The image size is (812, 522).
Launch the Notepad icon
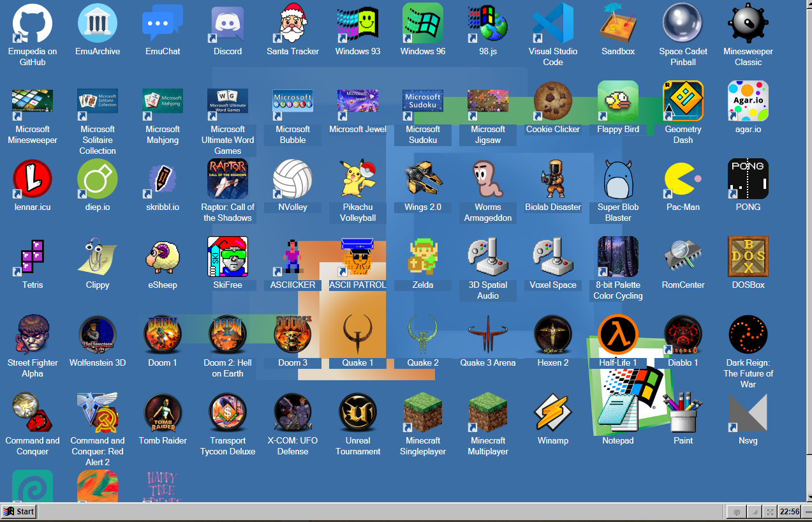point(618,412)
